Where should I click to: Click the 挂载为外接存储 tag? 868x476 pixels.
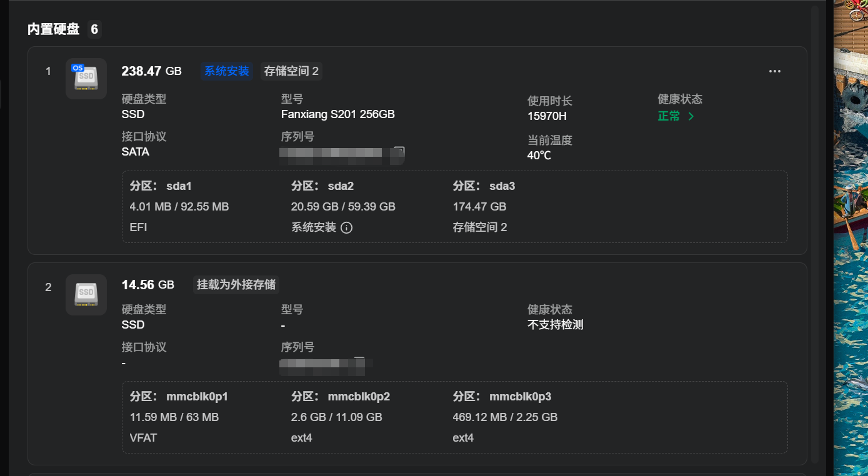tap(236, 285)
